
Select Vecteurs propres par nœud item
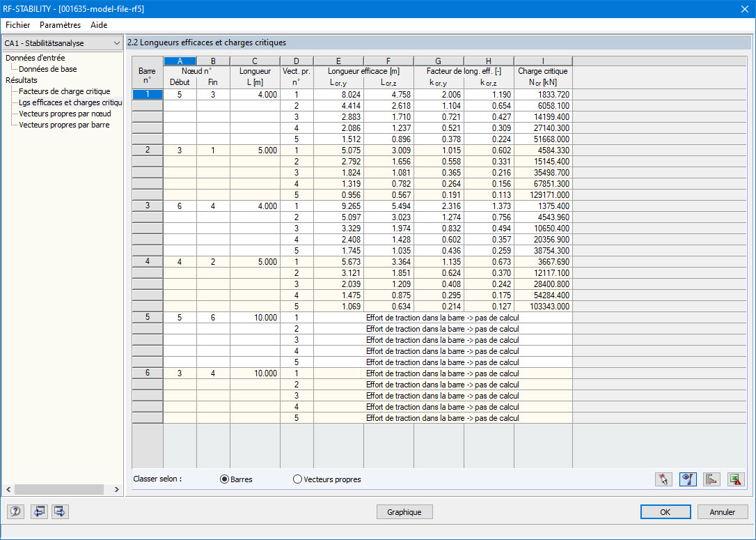coord(65,114)
